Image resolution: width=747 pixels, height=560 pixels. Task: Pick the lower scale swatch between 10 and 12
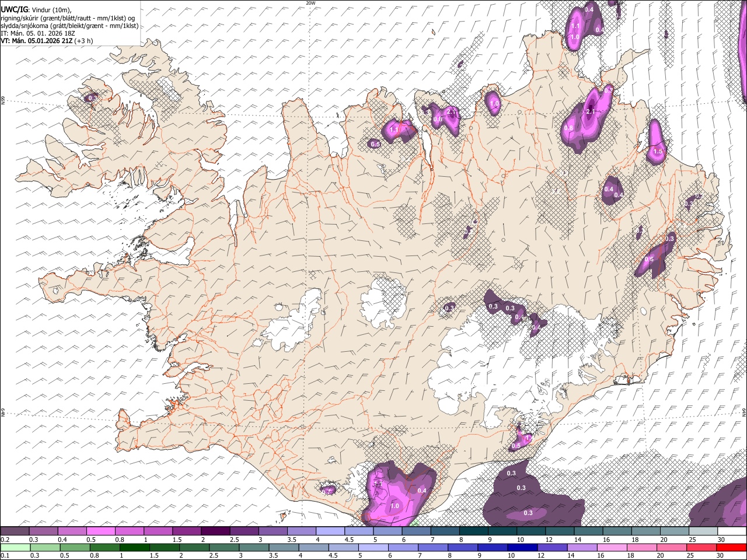pos(521,548)
